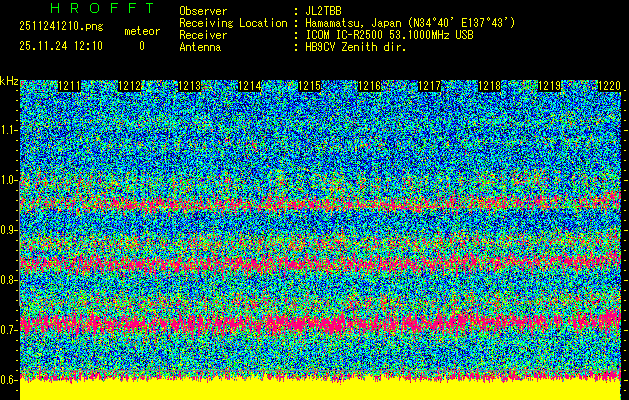629x400 pixels.
Task: Click the 1.1 kHz frequency label
Action: coord(9,130)
